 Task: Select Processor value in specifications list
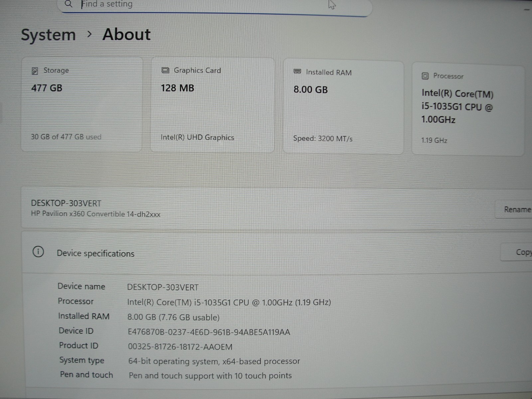(x=229, y=302)
